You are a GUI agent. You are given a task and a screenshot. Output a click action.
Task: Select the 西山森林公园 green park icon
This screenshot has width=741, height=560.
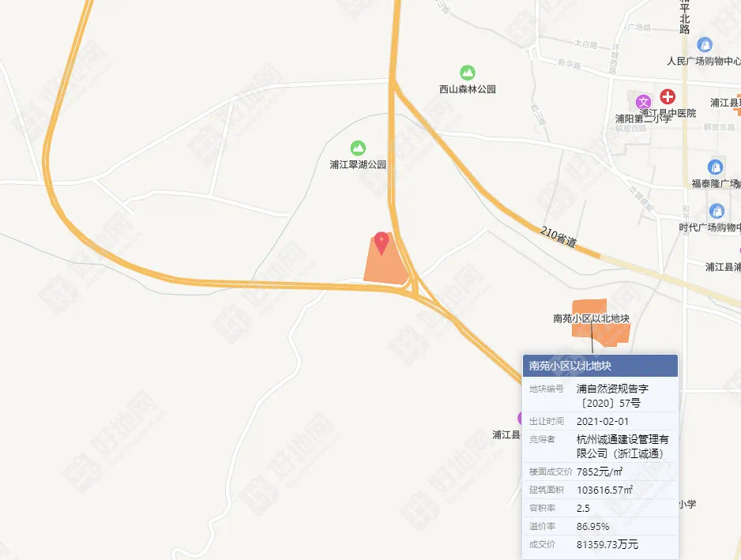click(468, 73)
